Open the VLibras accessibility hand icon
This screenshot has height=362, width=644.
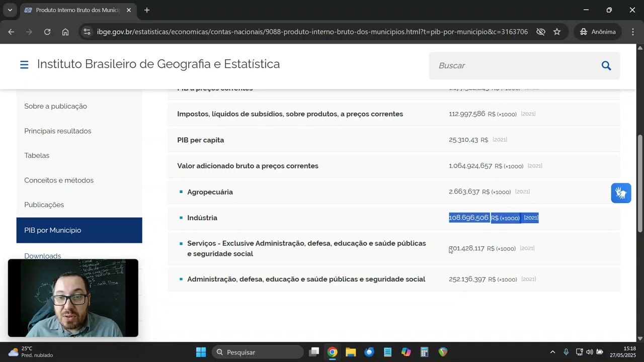pos(621,193)
